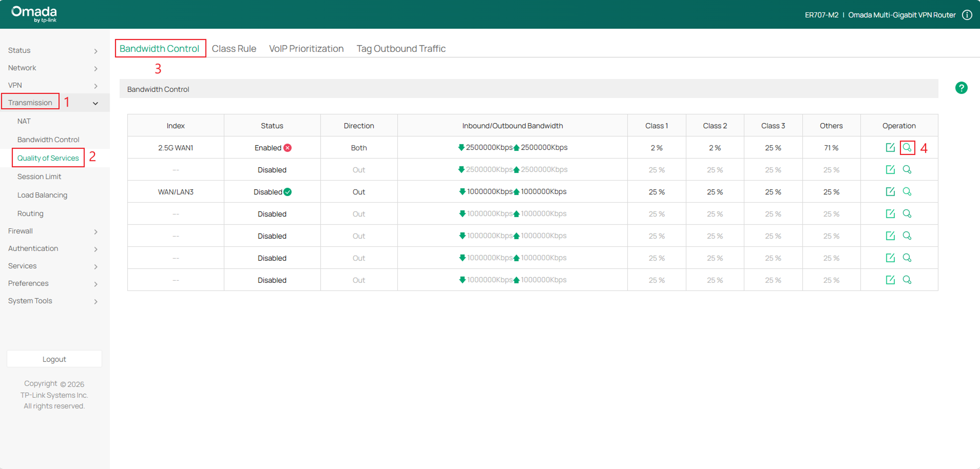Switch to the Class Rule tab
The height and width of the screenshot is (469, 980).
(x=234, y=49)
